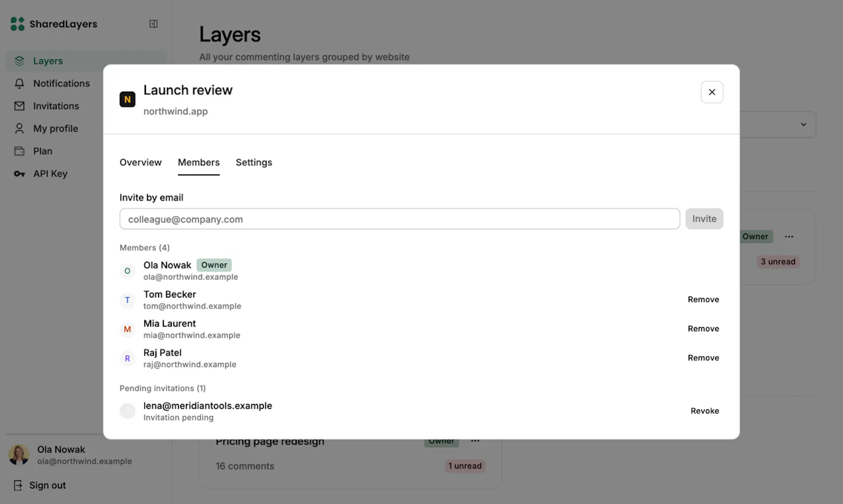
Task: Focus the invite email input field
Action: pos(400,219)
